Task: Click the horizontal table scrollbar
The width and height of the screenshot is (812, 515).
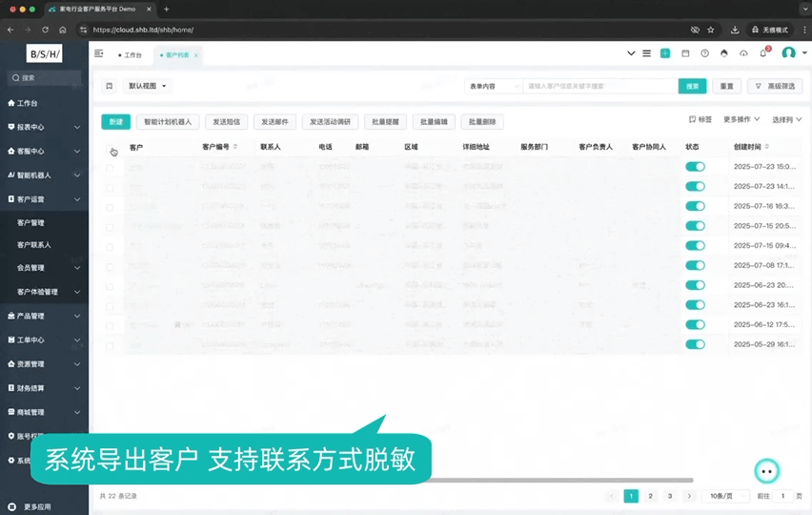Action: click(x=562, y=481)
